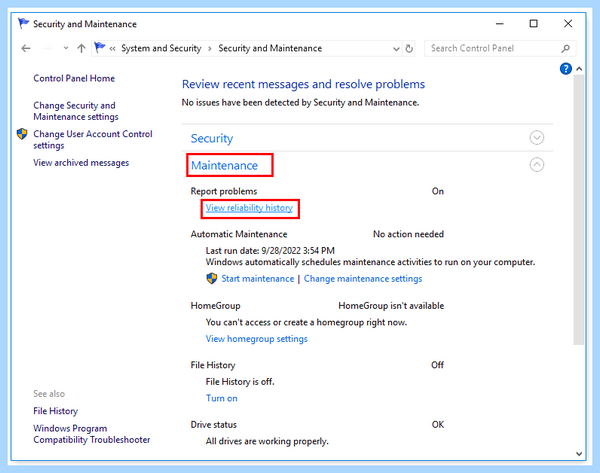Click the shield icon beside Start maintenance
Screen dimensions: 600x473
[212, 278]
